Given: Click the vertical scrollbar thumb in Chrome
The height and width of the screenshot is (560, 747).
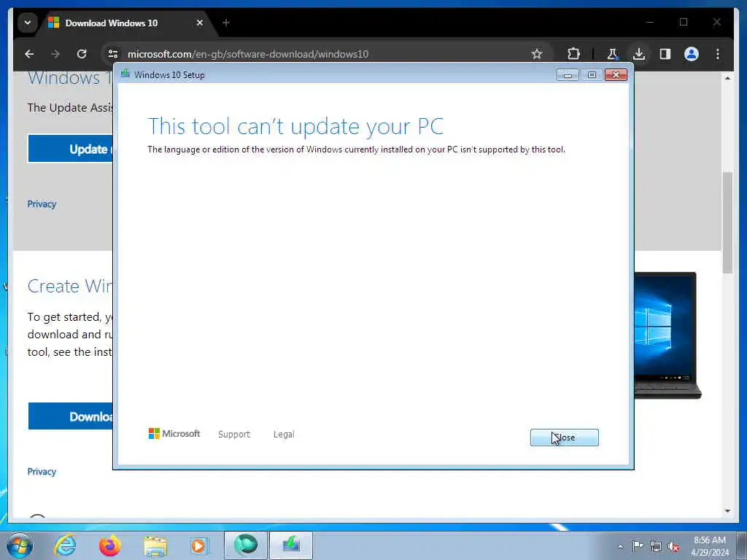Looking at the screenshot, I should pyautogui.click(x=727, y=222).
